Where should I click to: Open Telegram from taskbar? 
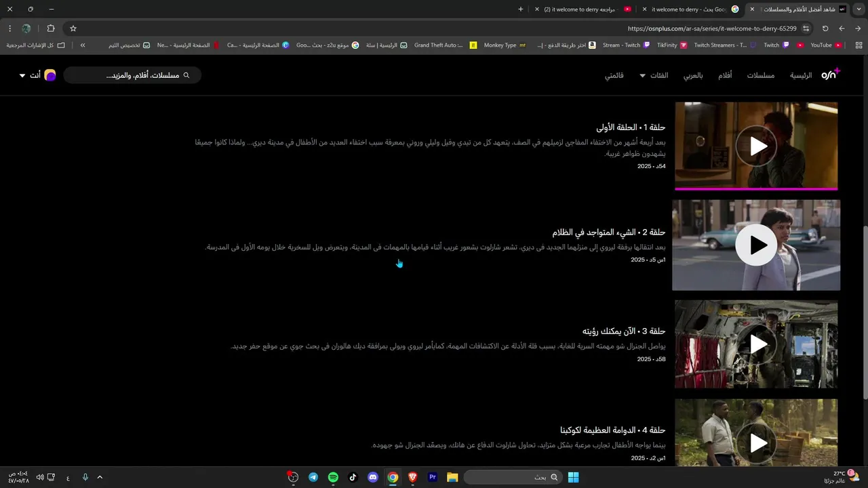coord(313,477)
